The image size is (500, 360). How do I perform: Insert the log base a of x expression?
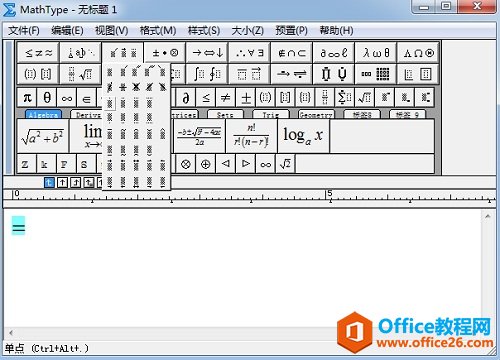click(303, 136)
